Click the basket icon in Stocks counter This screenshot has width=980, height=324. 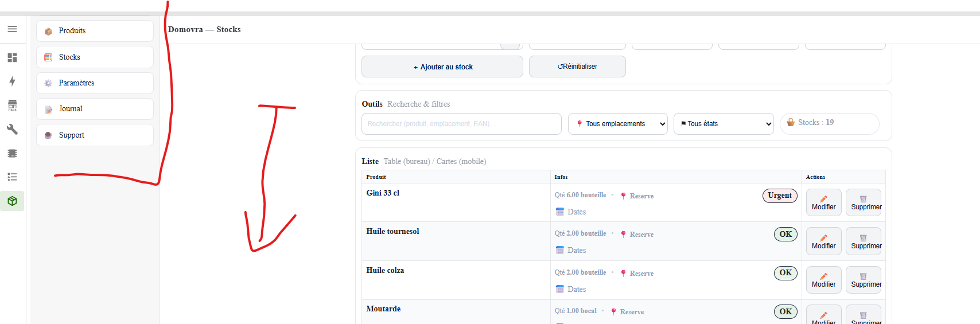(x=791, y=122)
